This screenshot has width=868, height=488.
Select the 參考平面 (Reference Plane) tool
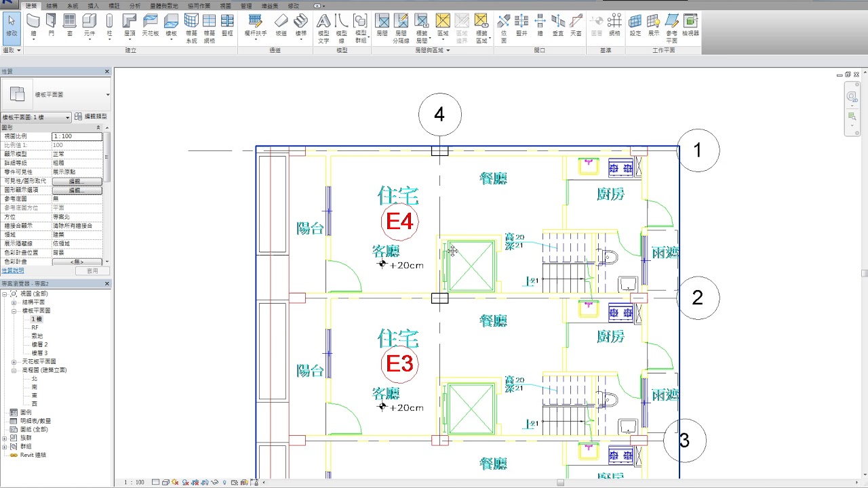pyautogui.click(x=672, y=28)
